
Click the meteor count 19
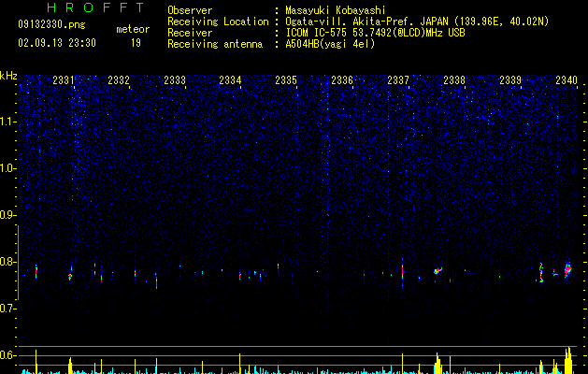pos(136,43)
